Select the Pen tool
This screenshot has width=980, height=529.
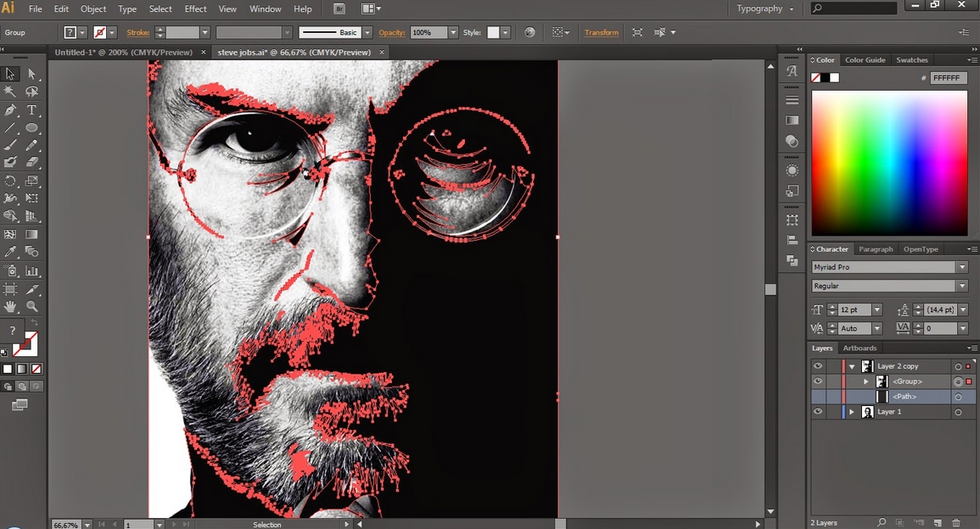coord(10,110)
